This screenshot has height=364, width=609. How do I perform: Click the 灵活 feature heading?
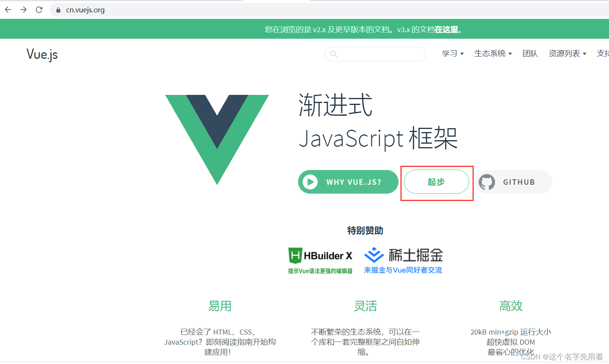coord(365,306)
